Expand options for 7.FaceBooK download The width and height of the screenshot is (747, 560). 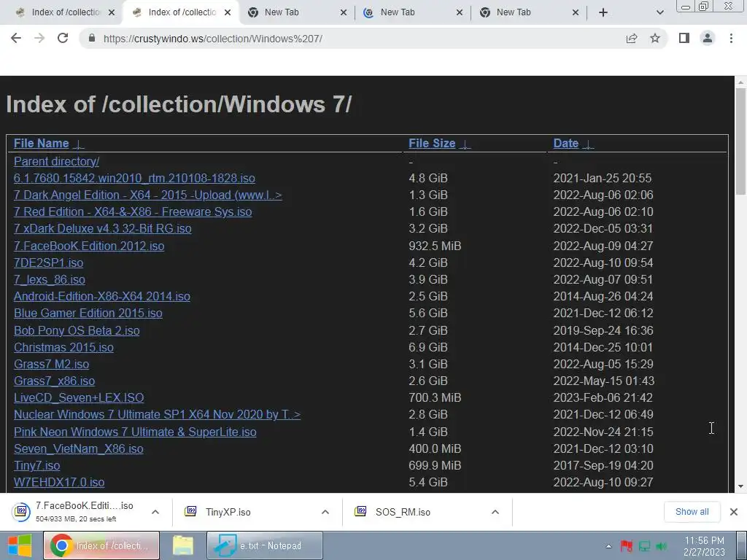(155, 512)
